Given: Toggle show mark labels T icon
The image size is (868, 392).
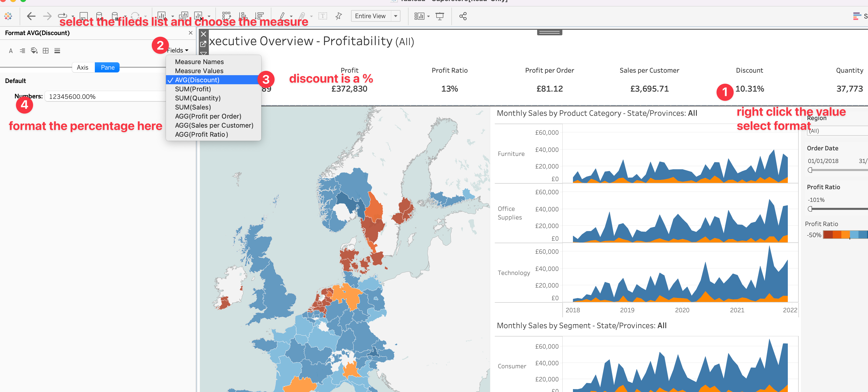Looking at the screenshot, I should pos(323,16).
